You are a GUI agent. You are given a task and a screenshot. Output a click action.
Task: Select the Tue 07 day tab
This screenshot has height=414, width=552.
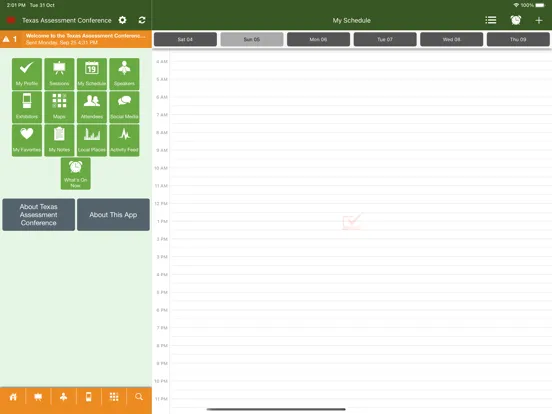click(x=385, y=39)
